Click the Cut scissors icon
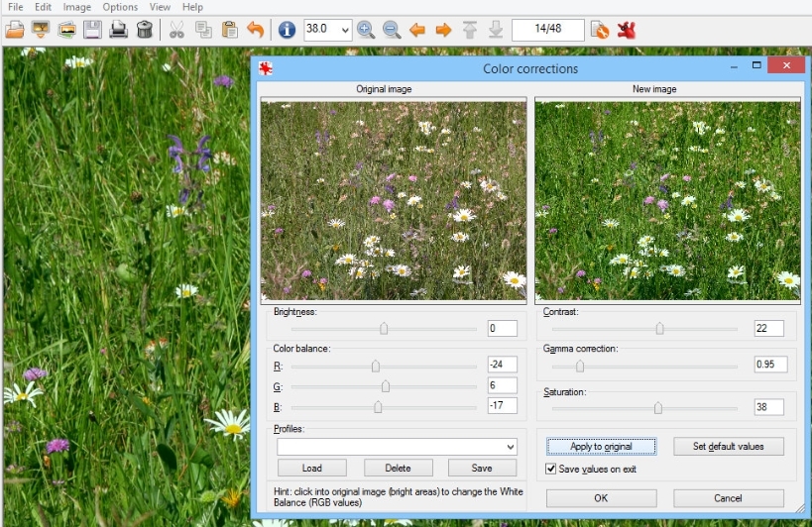Viewport: 812px width, 527px height. (x=176, y=30)
